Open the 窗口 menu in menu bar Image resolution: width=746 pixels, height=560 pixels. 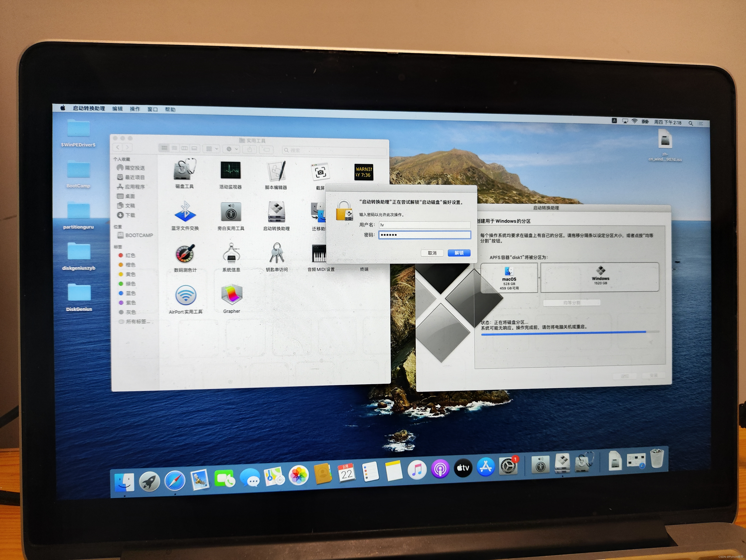coord(152,109)
